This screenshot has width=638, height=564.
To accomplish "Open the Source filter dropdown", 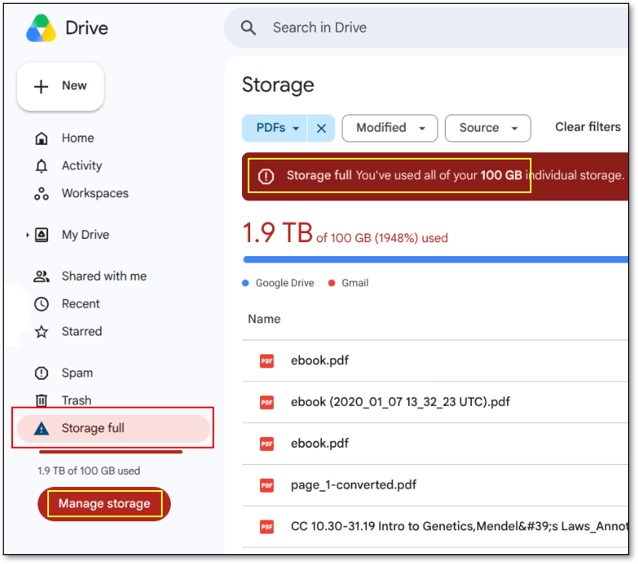I will [x=488, y=128].
